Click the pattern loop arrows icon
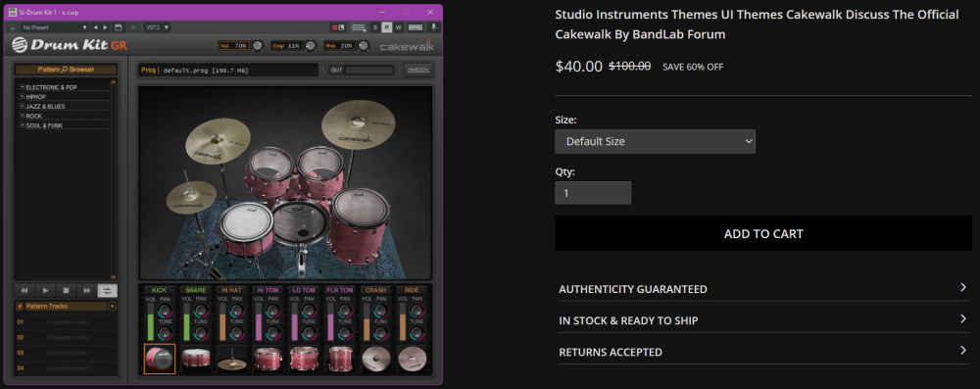 (x=108, y=291)
